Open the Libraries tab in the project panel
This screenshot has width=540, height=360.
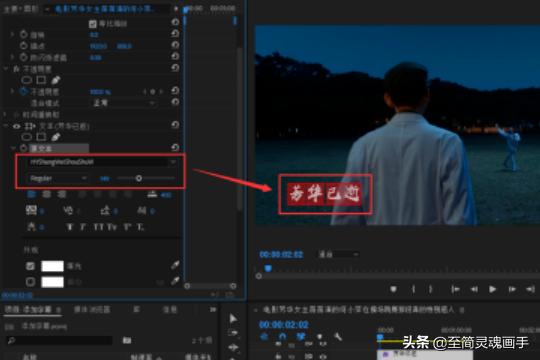pos(136,309)
